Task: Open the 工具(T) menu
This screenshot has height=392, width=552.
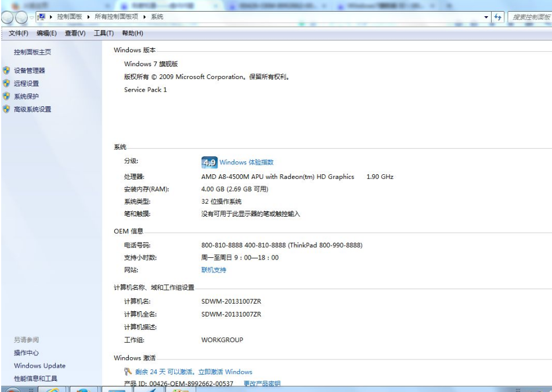Action: pyautogui.click(x=104, y=33)
